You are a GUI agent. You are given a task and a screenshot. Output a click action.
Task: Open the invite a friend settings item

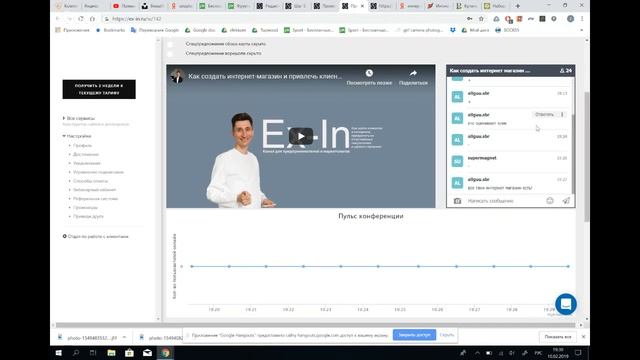click(x=88, y=216)
